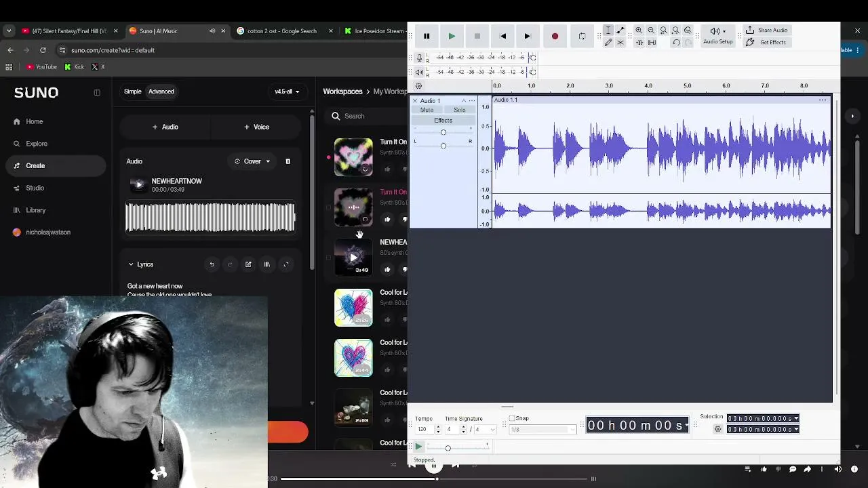Select the Multi-tool in Audacity
This screenshot has height=488, width=868.
[x=620, y=42]
